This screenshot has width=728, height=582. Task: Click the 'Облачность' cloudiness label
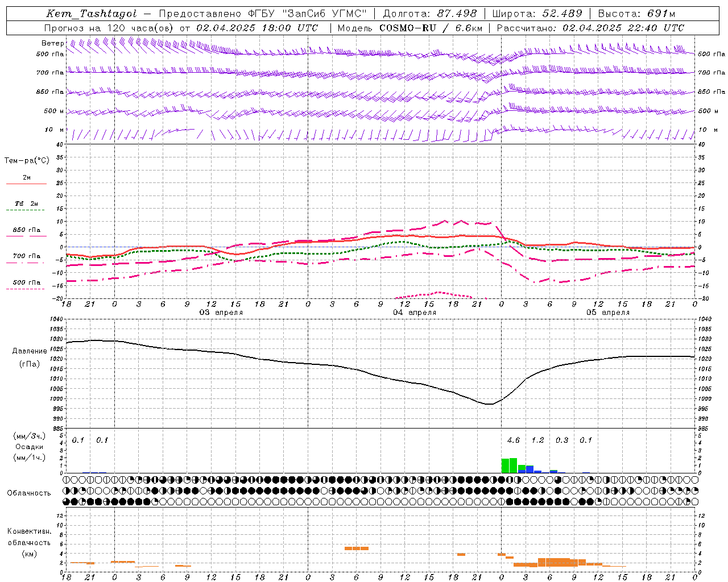29,493
